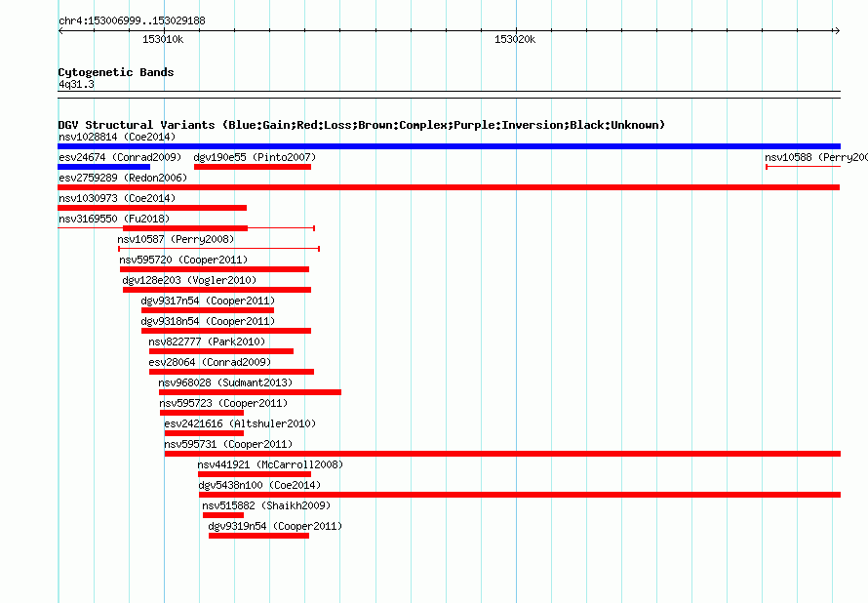Click the dgv190e55 (Pinto2007) red bar
This screenshot has width=868, height=603.
coord(253,167)
